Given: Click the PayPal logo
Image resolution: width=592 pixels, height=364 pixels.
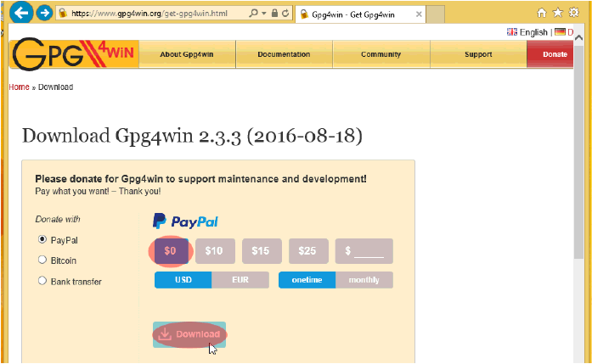Looking at the screenshot, I should (185, 221).
